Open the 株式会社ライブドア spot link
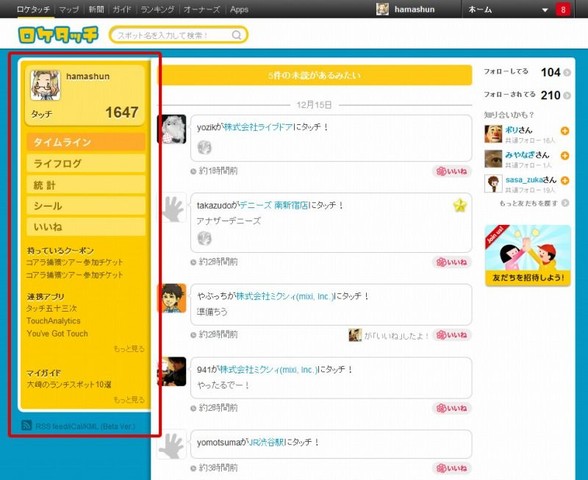Viewport: 588px width, 480px height. [258, 127]
